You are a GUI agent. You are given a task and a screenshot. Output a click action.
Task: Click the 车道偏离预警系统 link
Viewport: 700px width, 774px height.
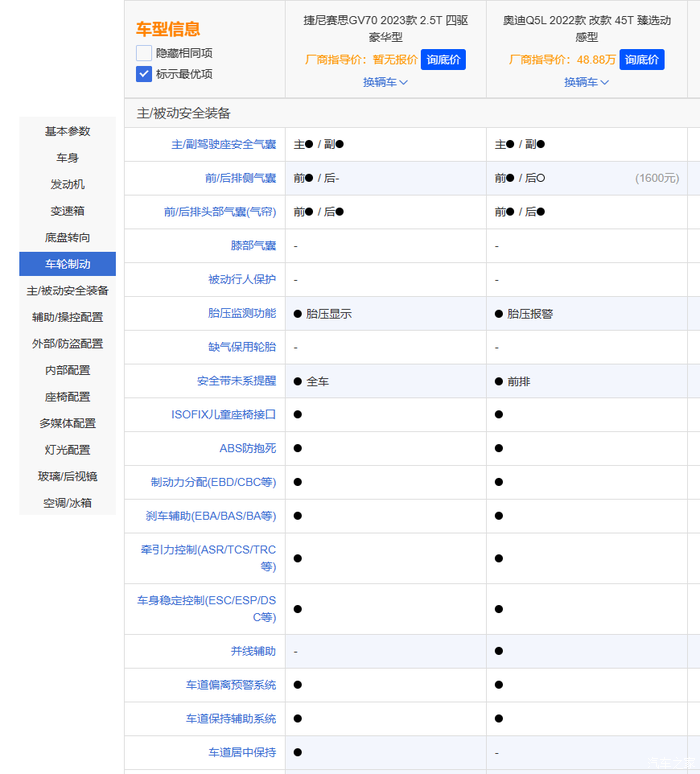tap(230, 685)
